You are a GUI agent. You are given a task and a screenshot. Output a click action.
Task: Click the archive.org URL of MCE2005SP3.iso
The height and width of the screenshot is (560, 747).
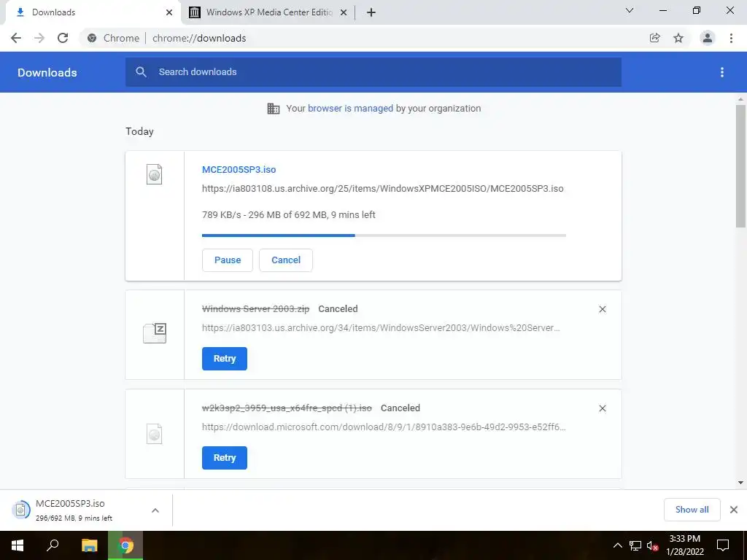(382, 189)
